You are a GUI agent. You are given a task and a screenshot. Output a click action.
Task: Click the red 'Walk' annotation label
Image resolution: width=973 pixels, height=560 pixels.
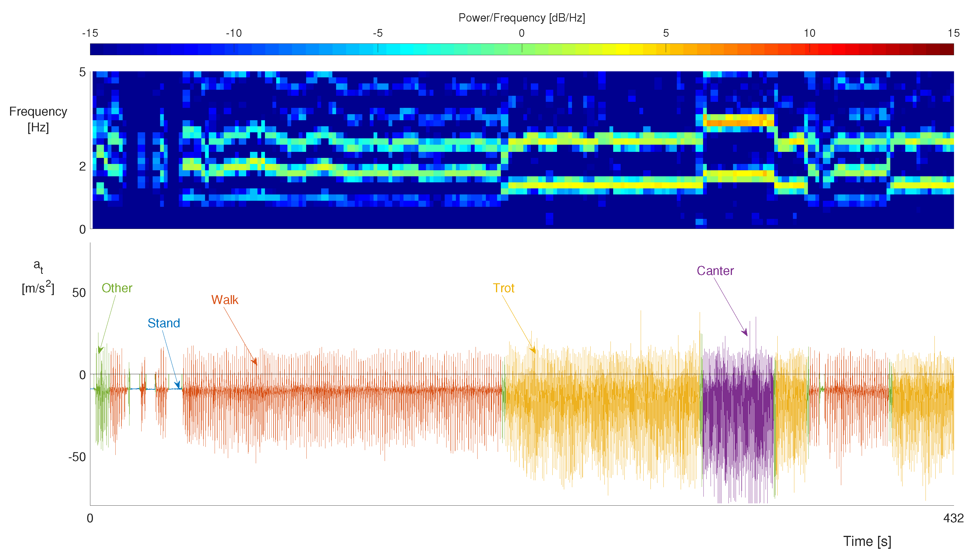click(x=225, y=300)
